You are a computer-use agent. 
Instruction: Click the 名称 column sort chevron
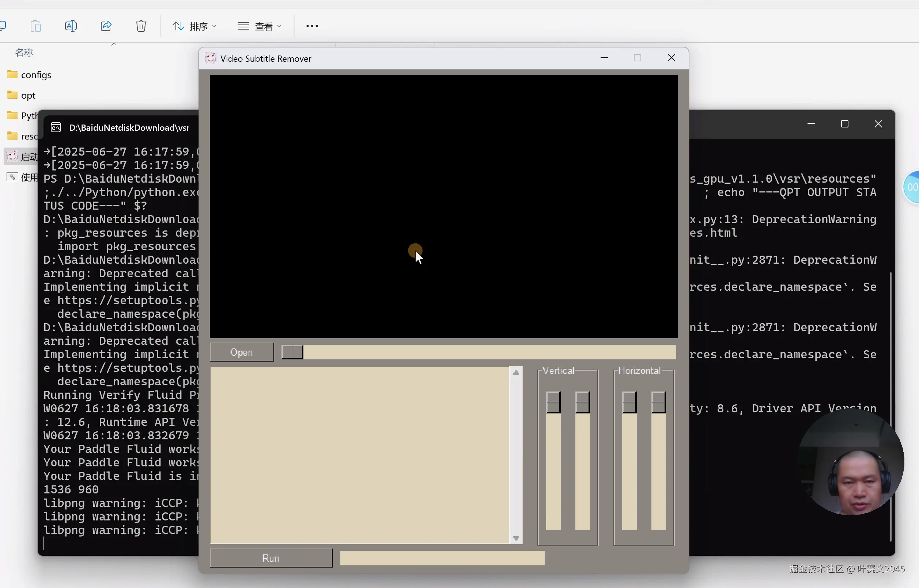tap(113, 45)
